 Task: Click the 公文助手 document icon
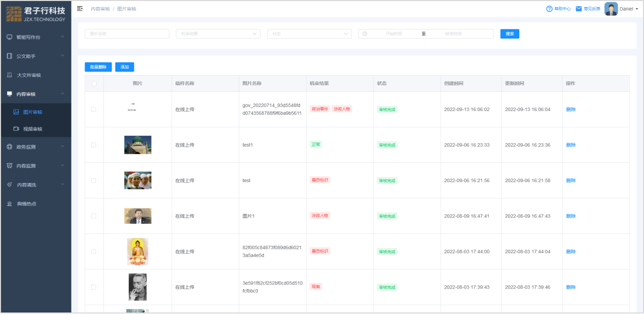point(10,56)
